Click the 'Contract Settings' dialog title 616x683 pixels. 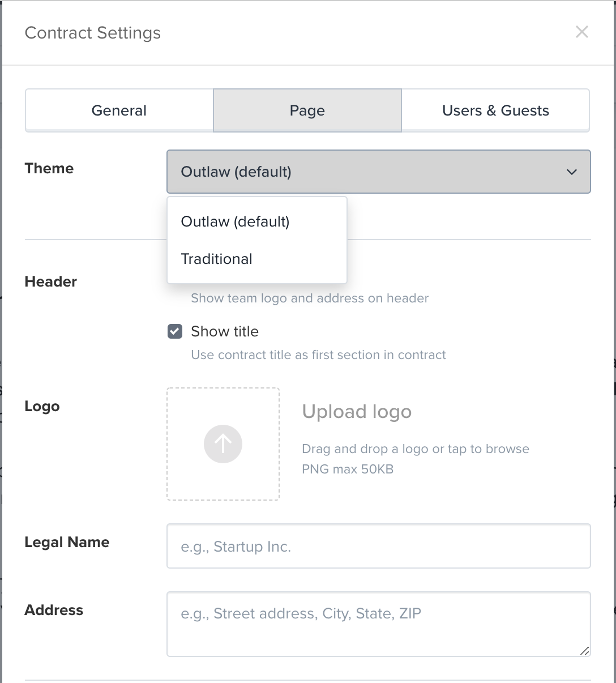tap(93, 33)
